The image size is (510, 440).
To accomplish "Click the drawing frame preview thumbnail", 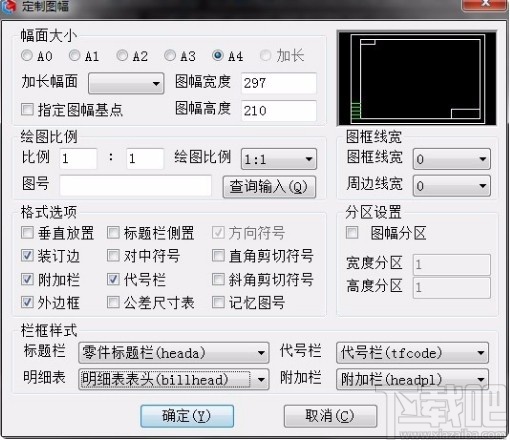I will tap(417, 78).
